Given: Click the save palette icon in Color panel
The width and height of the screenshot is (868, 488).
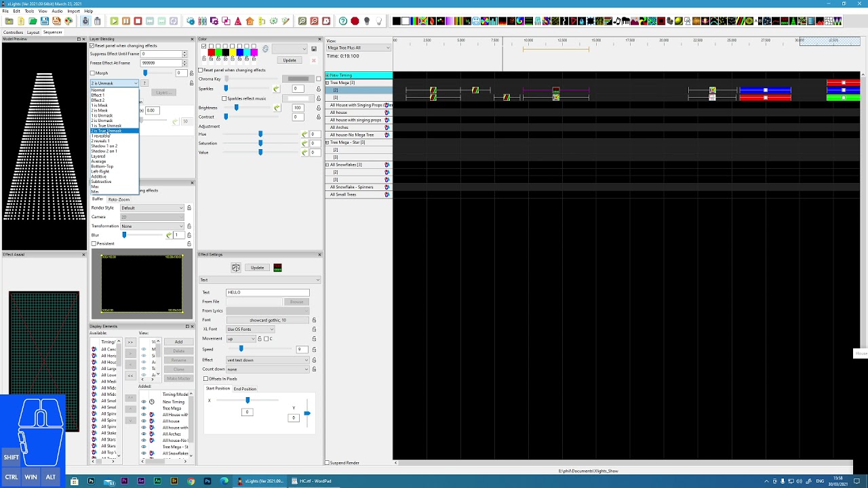Looking at the screenshot, I should 314,49.
